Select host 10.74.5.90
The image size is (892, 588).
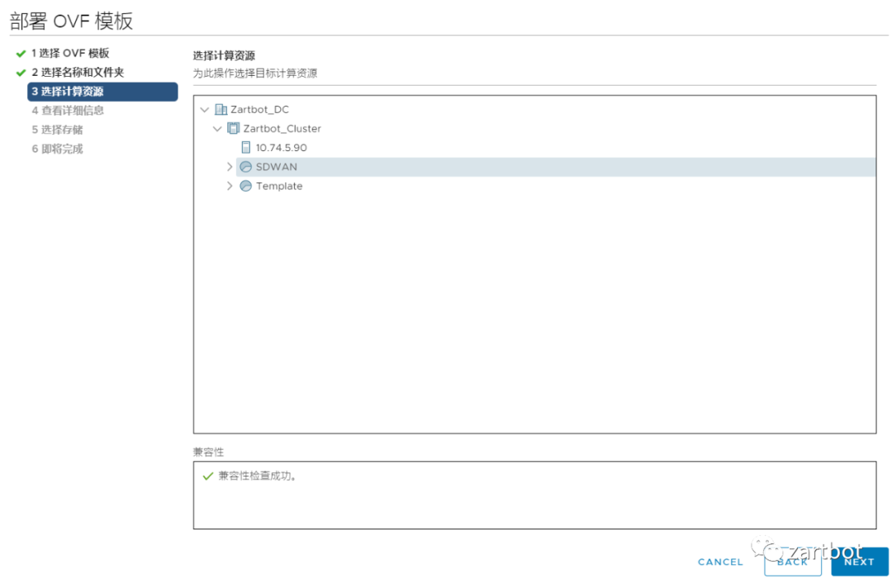(x=281, y=147)
